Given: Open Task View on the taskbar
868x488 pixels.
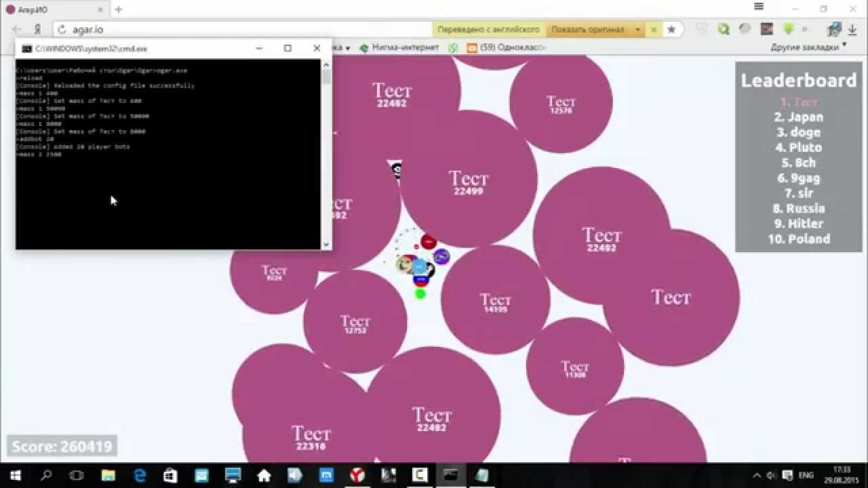Looking at the screenshot, I should click(77, 475).
